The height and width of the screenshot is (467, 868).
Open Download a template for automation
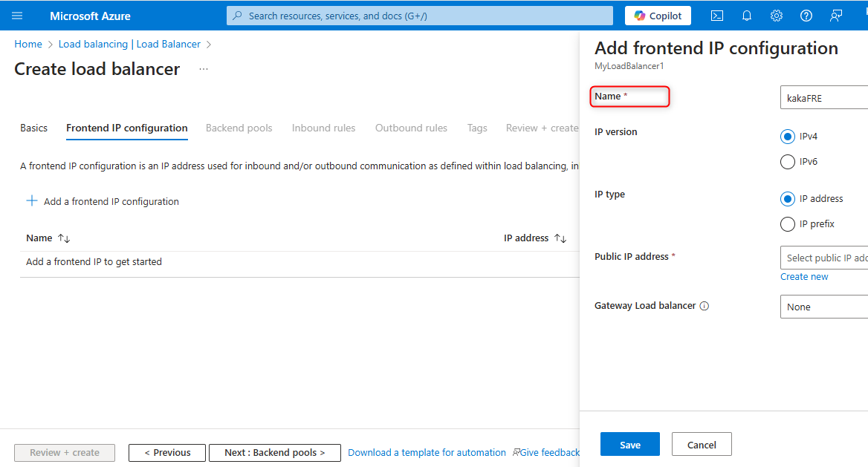click(427, 453)
